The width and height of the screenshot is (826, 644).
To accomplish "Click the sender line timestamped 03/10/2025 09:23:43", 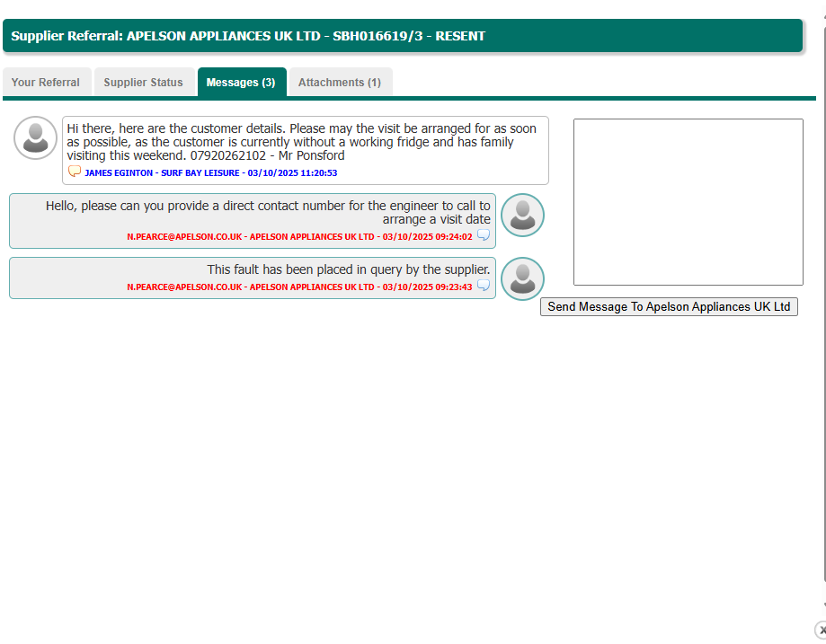I will (x=299, y=287).
